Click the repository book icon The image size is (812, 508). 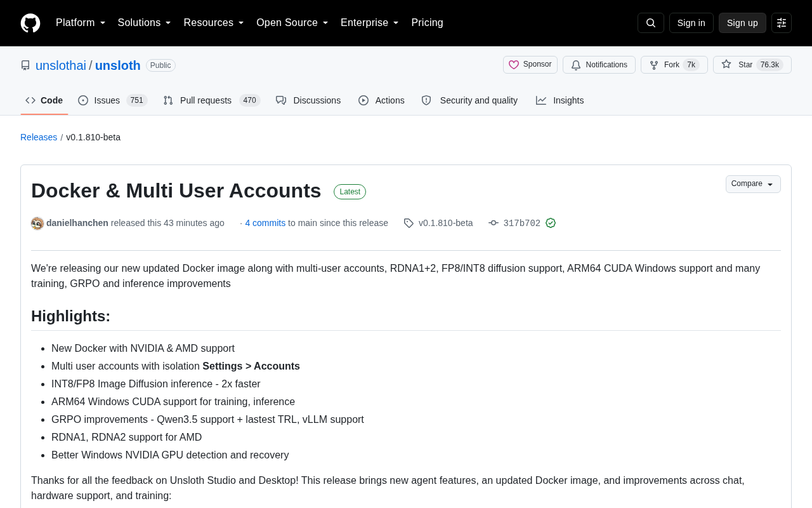click(x=25, y=65)
